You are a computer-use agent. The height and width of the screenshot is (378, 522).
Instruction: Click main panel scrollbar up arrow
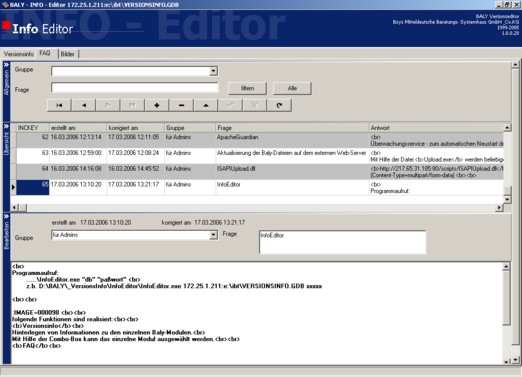coord(515,64)
